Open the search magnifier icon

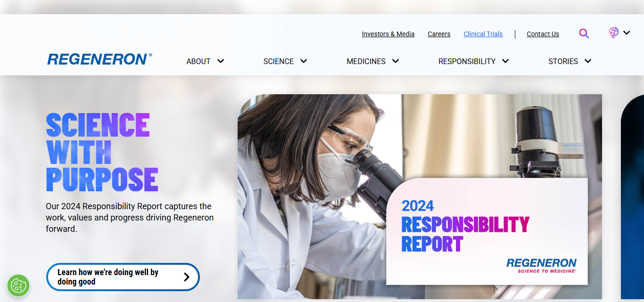coord(584,33)
